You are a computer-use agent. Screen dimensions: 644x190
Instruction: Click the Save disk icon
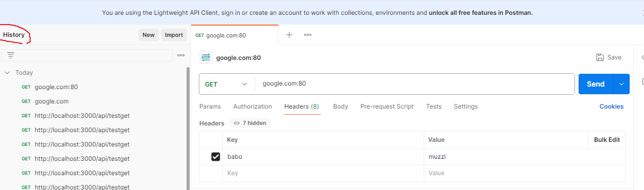[x=600, y=57]
